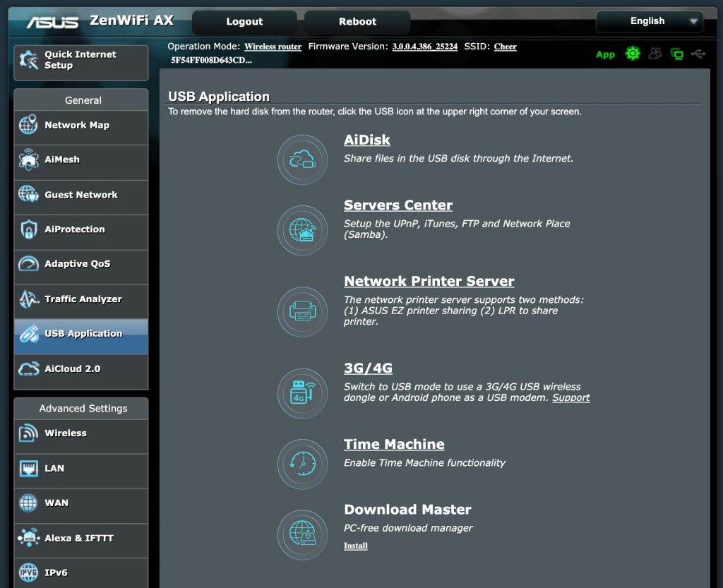
Task: Open the English language dropdown
Action: coord(650,21)
